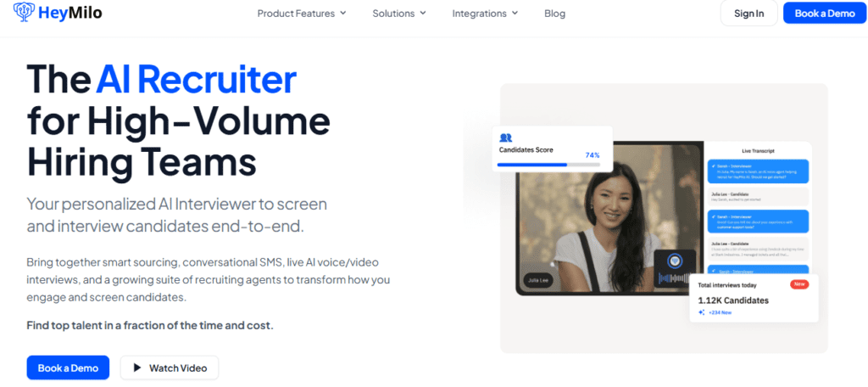Viewport: 868px width, 387px height.
Task: Click the +234 New text
Action: click(x=720, y=312)
